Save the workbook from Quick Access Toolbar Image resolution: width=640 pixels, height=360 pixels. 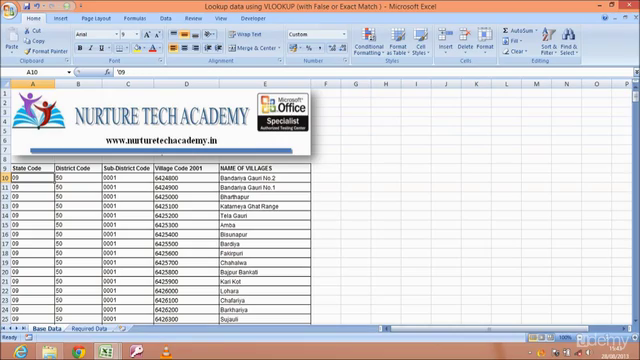[27, 6]
